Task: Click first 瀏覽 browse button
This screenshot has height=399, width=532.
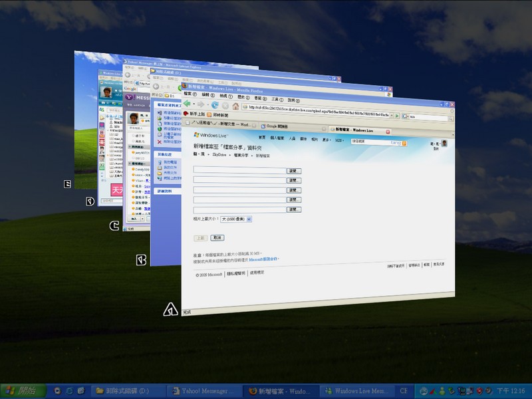Action: pos(294,171)
